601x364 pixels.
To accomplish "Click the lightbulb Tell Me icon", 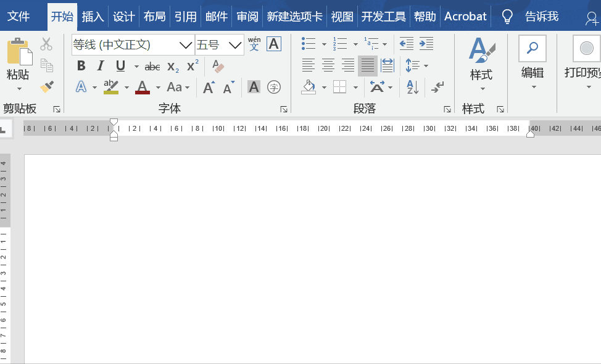I will coord(507,17).
